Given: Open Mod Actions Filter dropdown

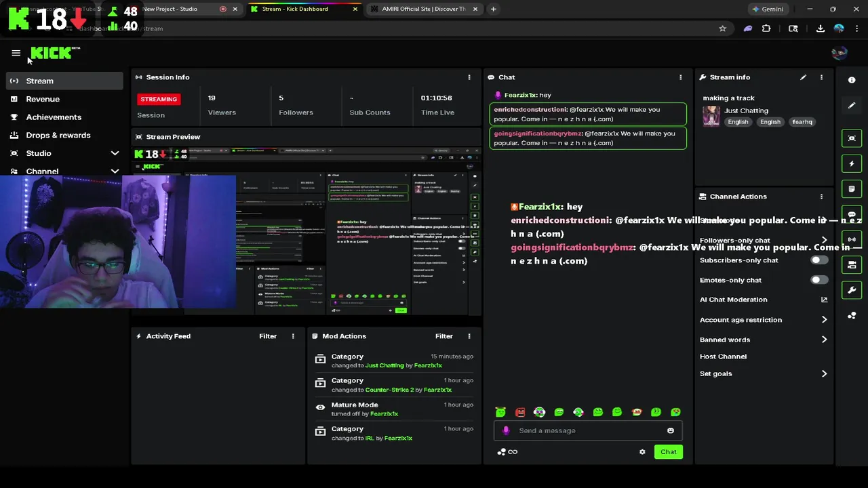Looking at the screenshot, I should [444, 336].
